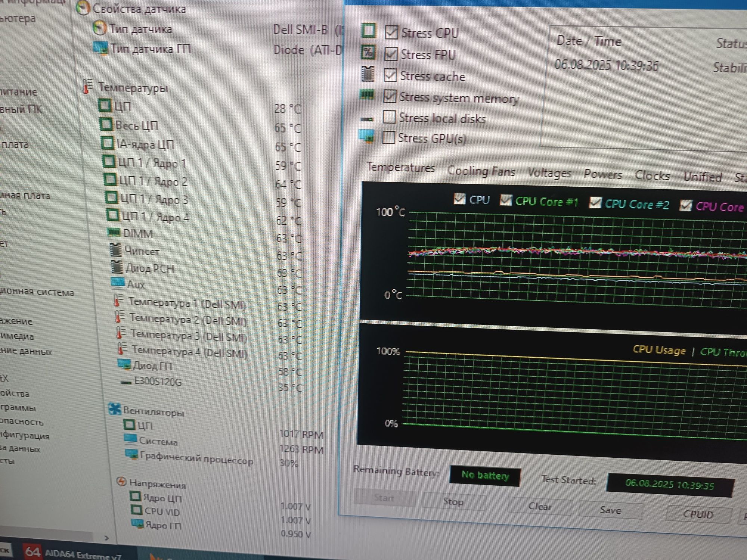Image resolution: width=747 pixels, height=560 pixels.
Task: Click the percent icon left of Stress FPU
Action: tap(368, 52)
